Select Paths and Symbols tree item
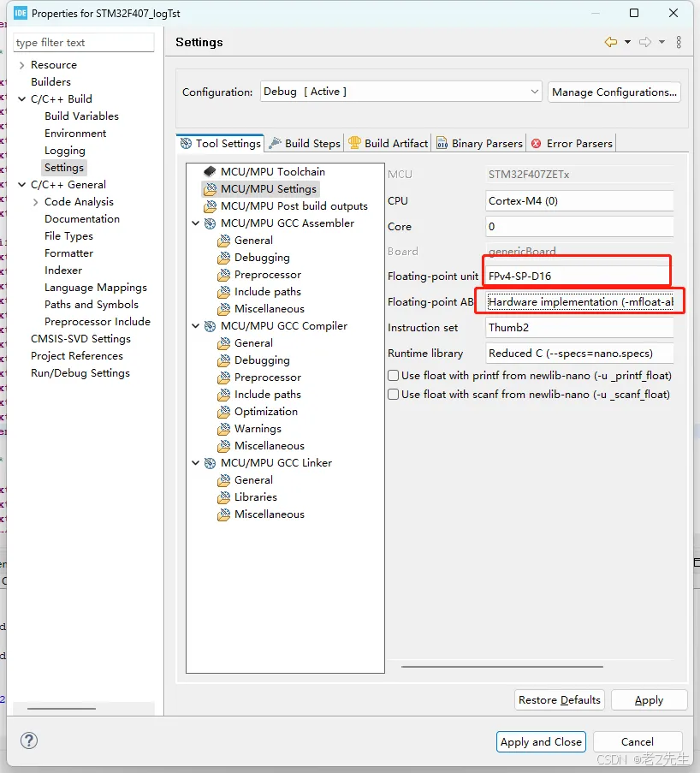700x773 pixels. (92, 305)
